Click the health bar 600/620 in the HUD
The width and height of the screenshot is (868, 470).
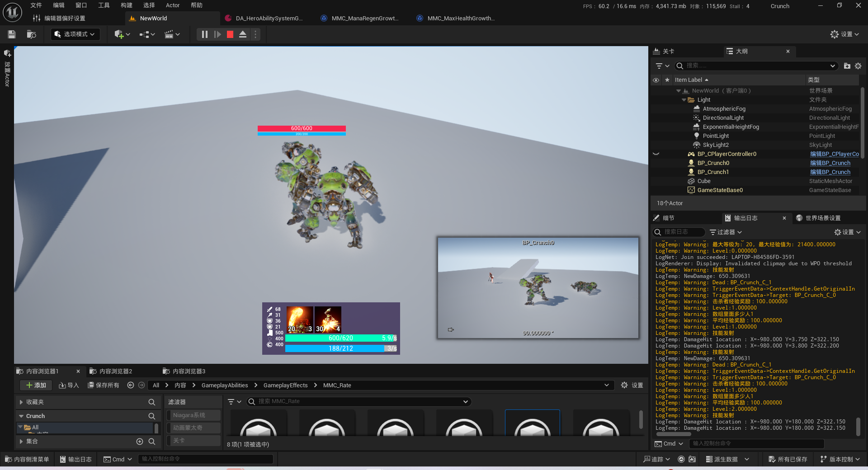pyautogui.click(x=341, y=338)
